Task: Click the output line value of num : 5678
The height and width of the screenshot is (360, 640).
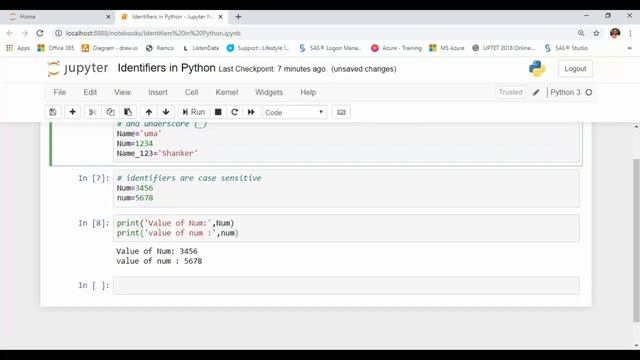Action: coord(159,261)
